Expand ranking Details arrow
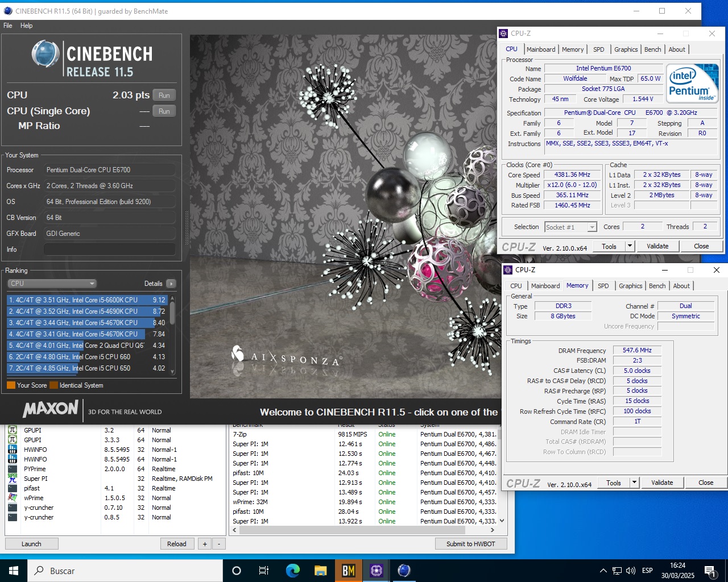 pyautogui.click(x=171, y=284)
